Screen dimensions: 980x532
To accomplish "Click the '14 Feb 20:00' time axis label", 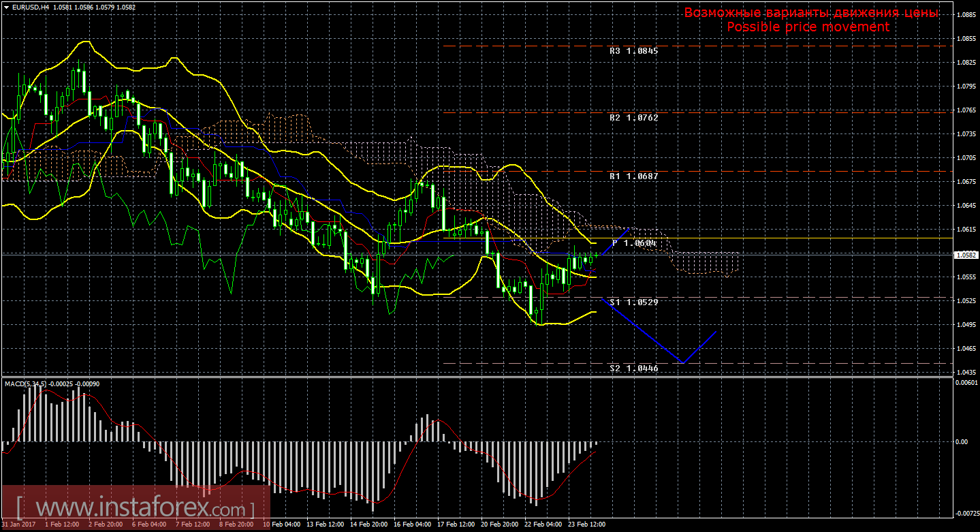I will pos(368,525).
